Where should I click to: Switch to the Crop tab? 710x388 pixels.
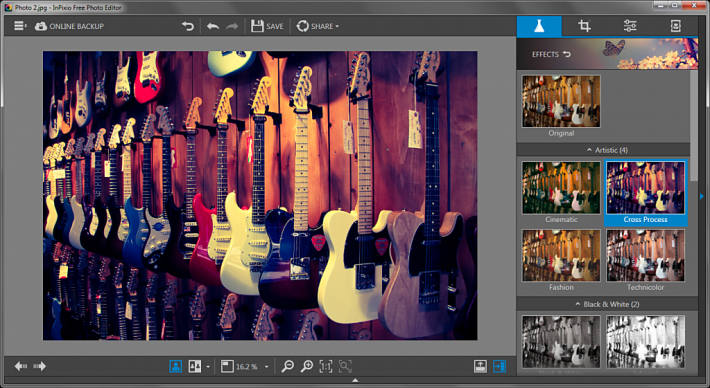point(584,26)
